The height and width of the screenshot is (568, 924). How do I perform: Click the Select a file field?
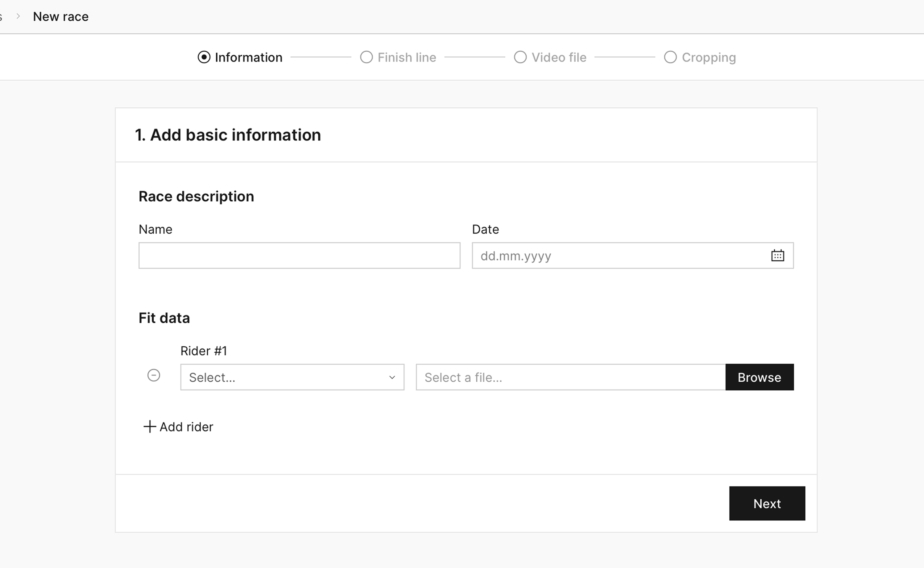point(570,377)
